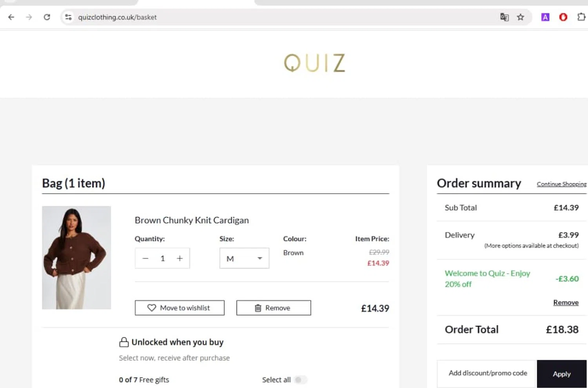
Task: Open the site information icon in address bar
Action: coord(68,17)
